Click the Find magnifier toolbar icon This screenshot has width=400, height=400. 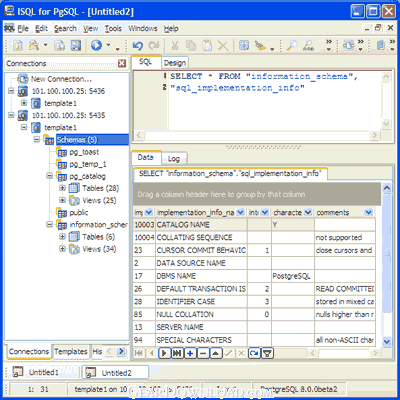tap(292, 45)
